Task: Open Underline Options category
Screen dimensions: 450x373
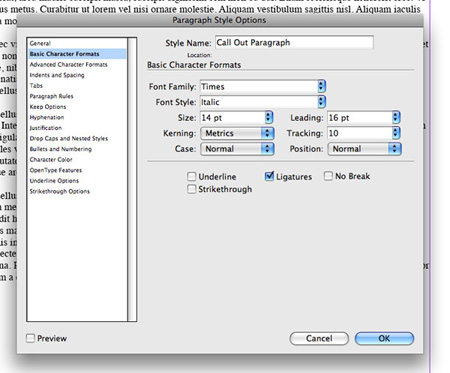Action: 54,181
